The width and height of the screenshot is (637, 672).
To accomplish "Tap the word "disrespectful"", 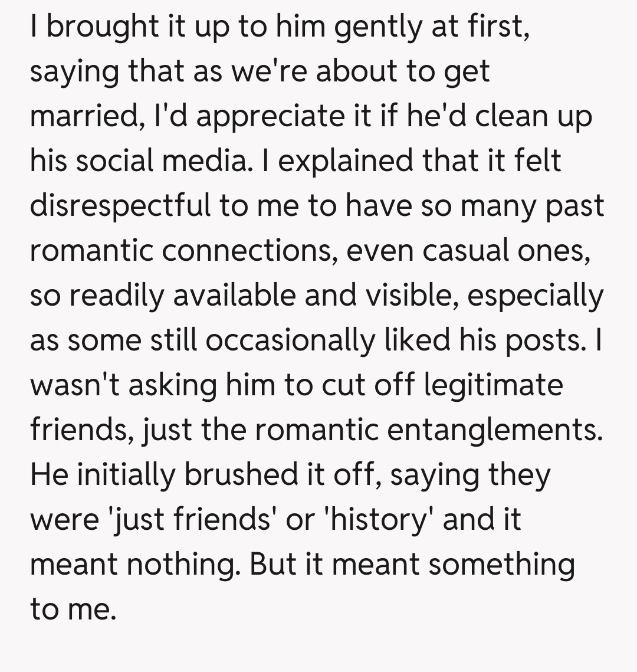I will tap(120, 205).
